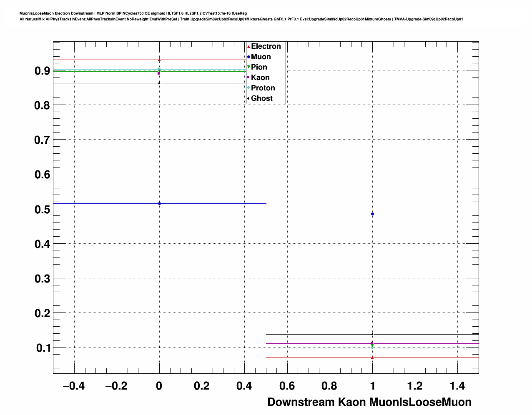This screenshot has width=532, height=415.
Task: Click the purple Kaon square marker in legend
Action: click(x=248, y=77)
